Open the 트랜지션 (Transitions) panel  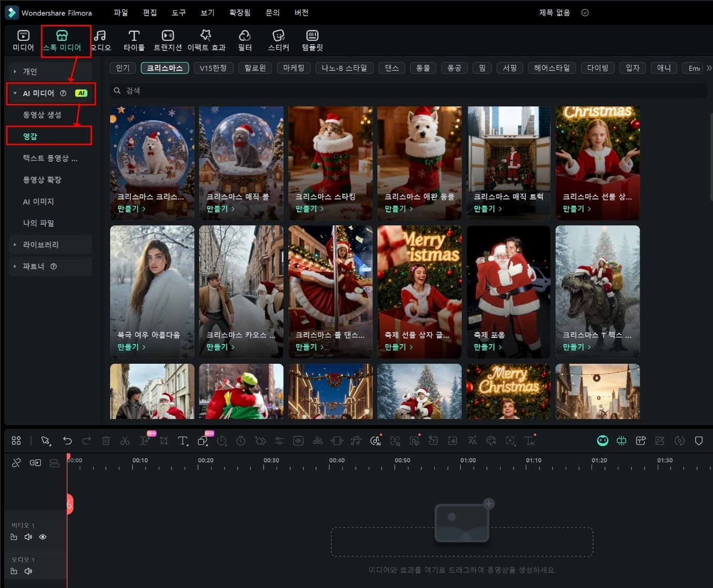pyautogui.click(x=168, y=40)
